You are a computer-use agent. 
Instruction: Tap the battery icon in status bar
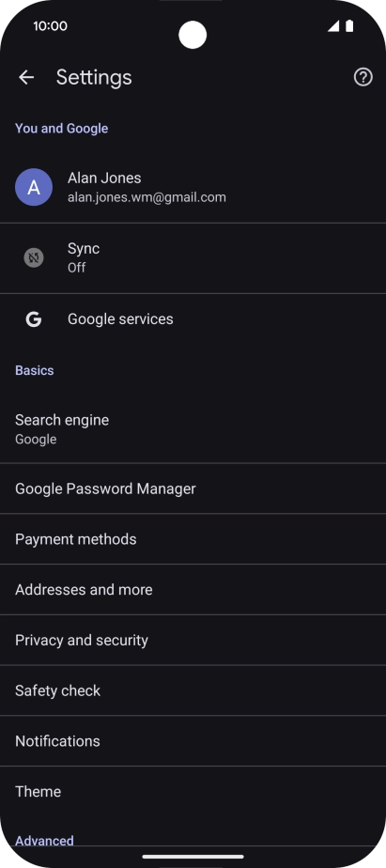[x=349, y=26]
